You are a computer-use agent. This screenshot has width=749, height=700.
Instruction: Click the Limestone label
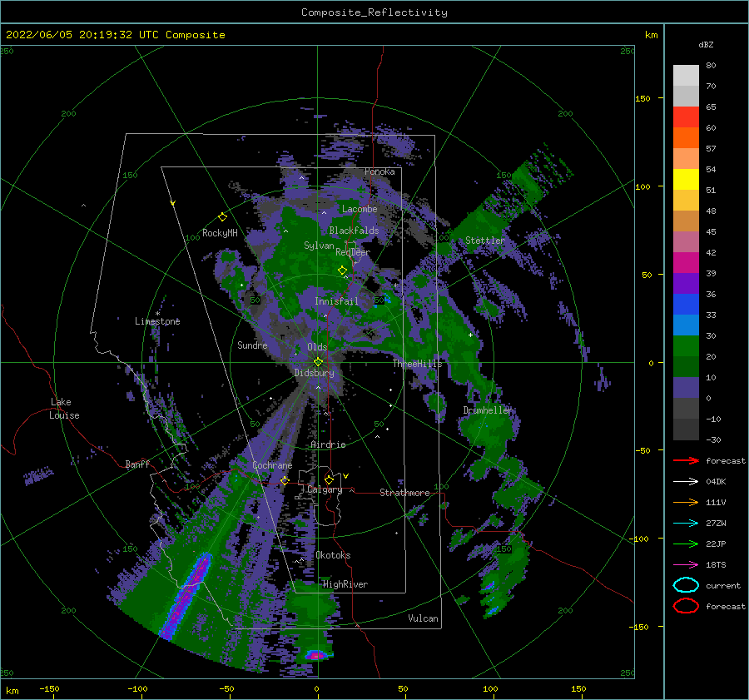tap(157, 321)
